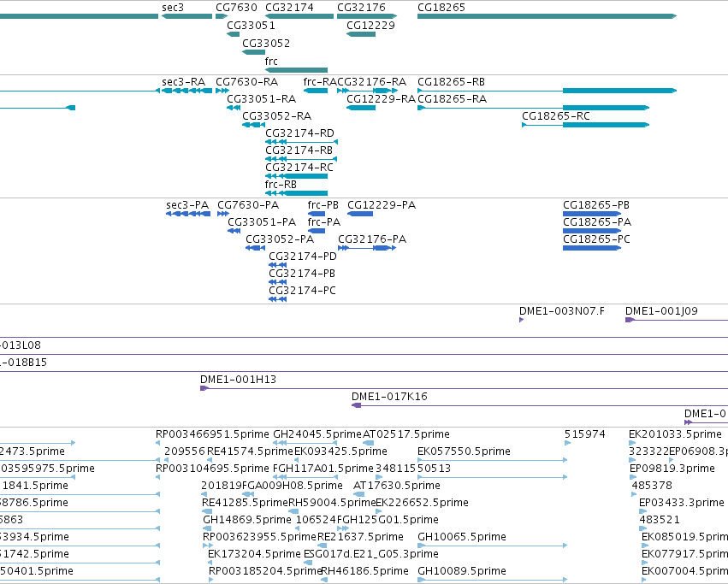Click the EK201033.5prime EST label
Screen dimensions: 728x584
(675, 434)
